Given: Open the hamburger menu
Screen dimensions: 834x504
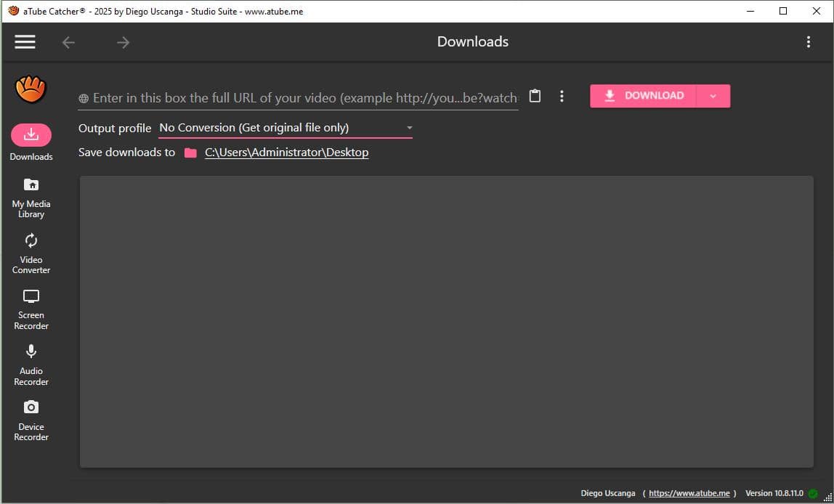Looking at the screenshot, I should [24, 41].
